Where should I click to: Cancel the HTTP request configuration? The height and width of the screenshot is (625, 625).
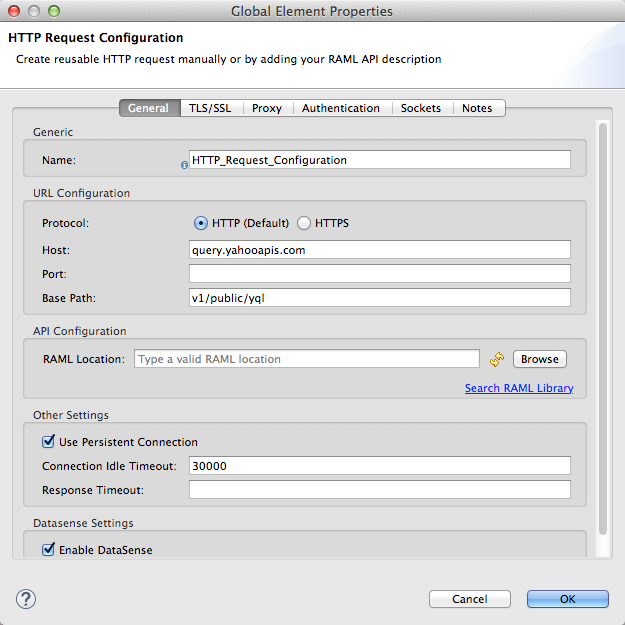click(x=469, y=599)
